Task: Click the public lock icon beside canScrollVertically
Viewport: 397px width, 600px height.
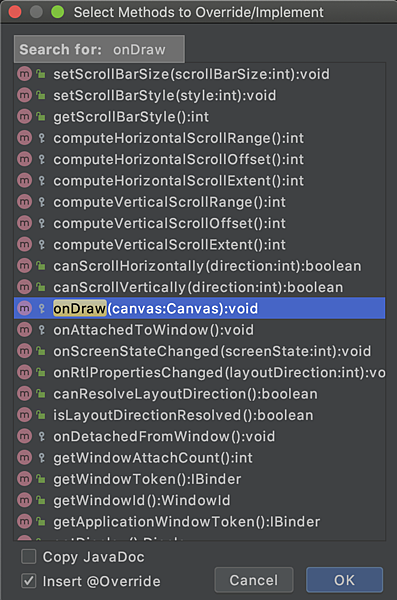Action: point(41,287)
